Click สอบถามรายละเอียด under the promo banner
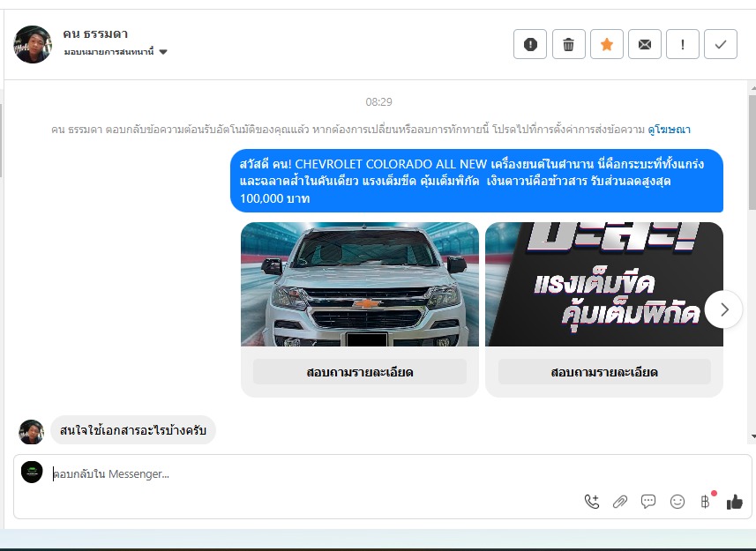 pyautogui.click(x=604, y=372)
